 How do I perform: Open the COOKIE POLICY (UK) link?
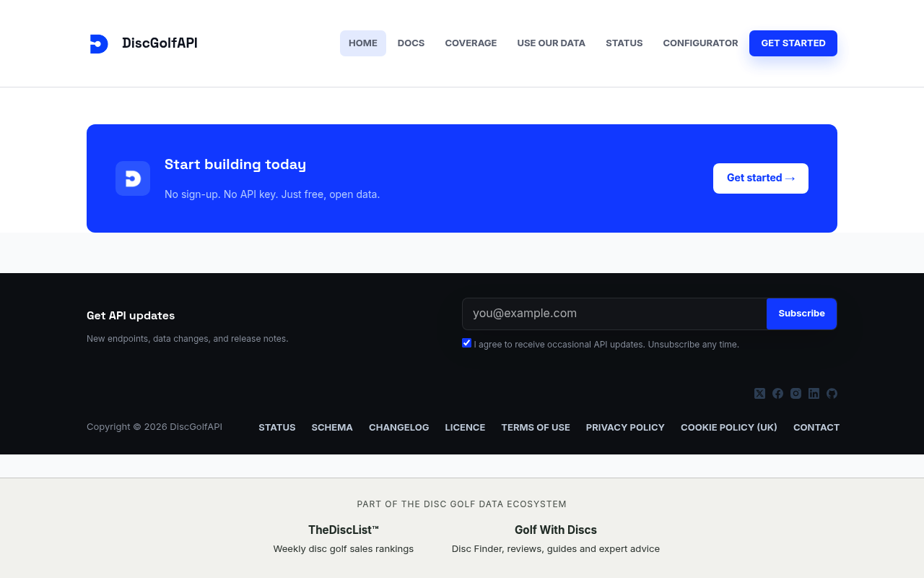729,428
